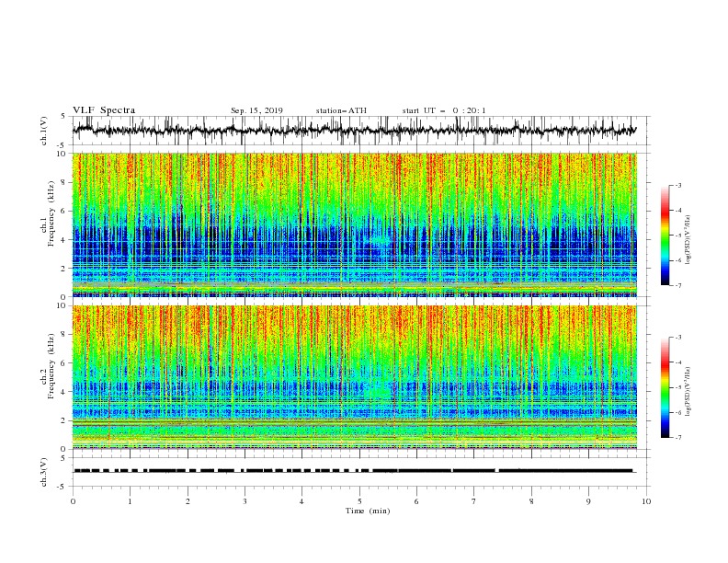
Task: Click the time axis tick label "7"
Action: coord(474,501)
